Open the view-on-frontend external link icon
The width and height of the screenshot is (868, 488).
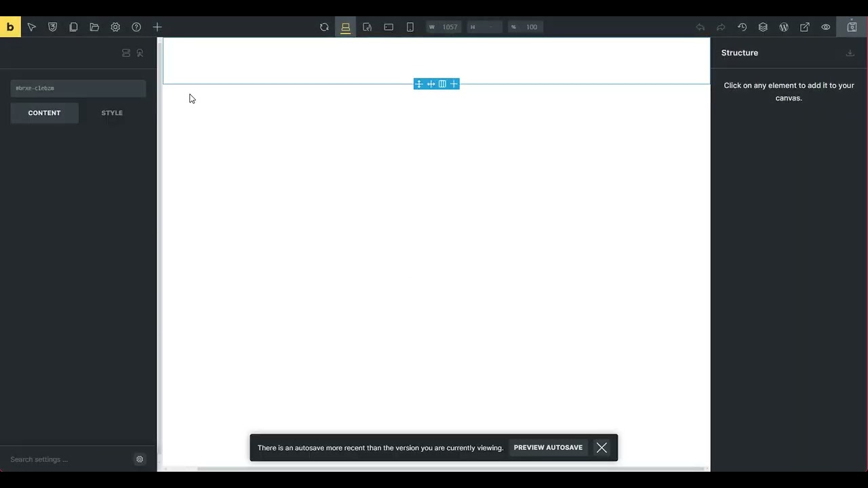click(805, 27)
